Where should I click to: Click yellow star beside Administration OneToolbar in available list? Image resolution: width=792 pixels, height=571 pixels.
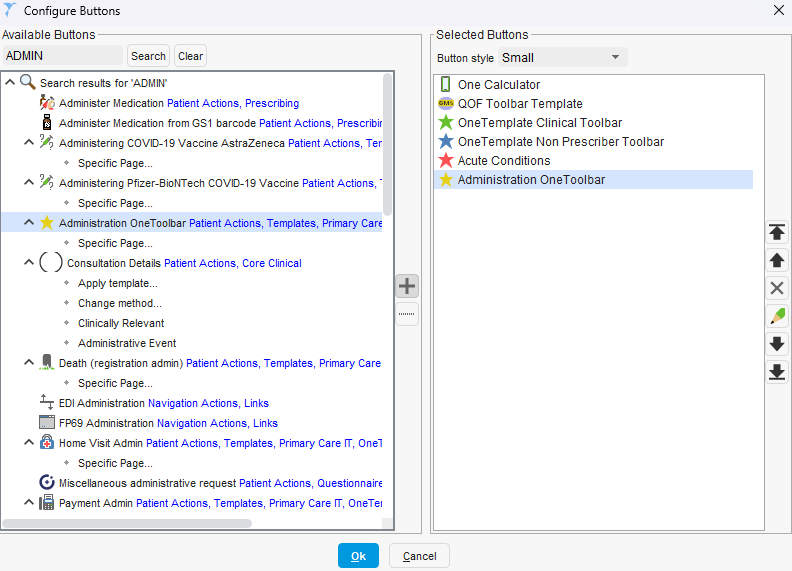point(47,223)
